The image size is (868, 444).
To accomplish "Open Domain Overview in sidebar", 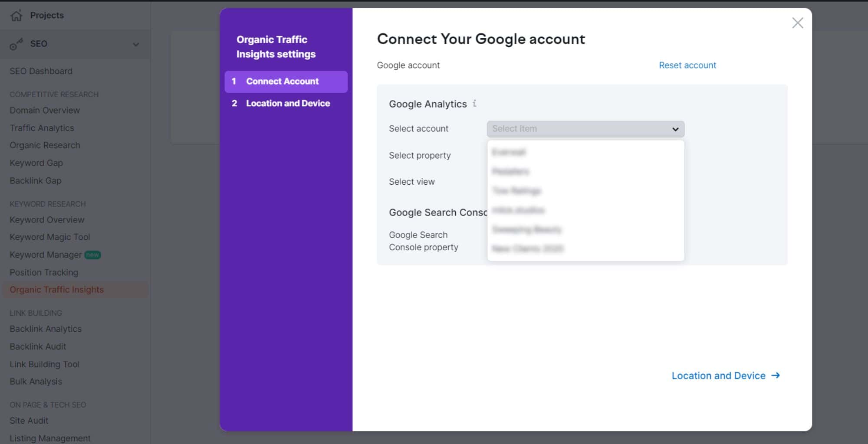I will coord(45,110).
